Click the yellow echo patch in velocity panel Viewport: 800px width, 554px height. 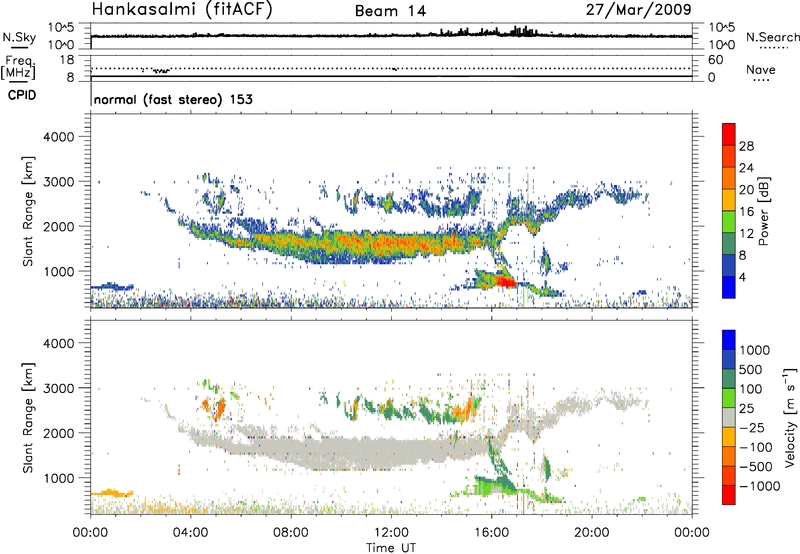click(x=112, y=493)
